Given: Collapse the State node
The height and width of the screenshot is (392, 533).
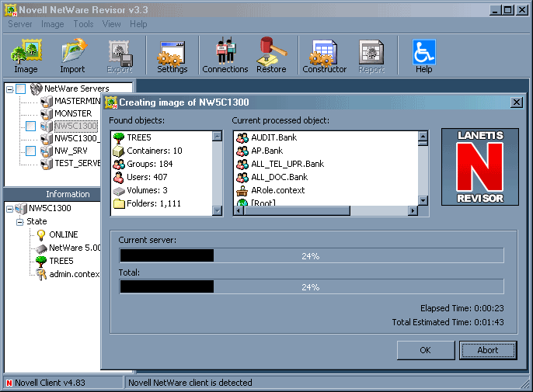Looking at the screenshot, I should [x=20, y=222].
